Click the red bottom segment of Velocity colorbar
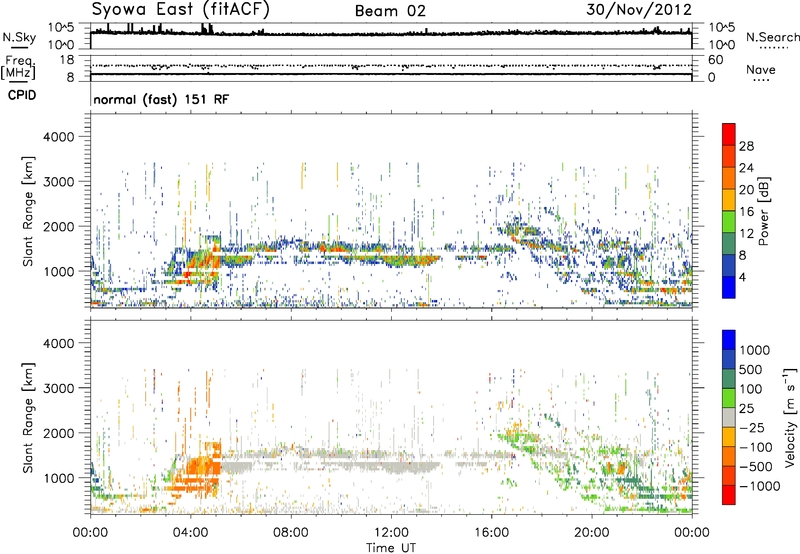The height and width of the screenshot is (554, 800). [729, 495]
